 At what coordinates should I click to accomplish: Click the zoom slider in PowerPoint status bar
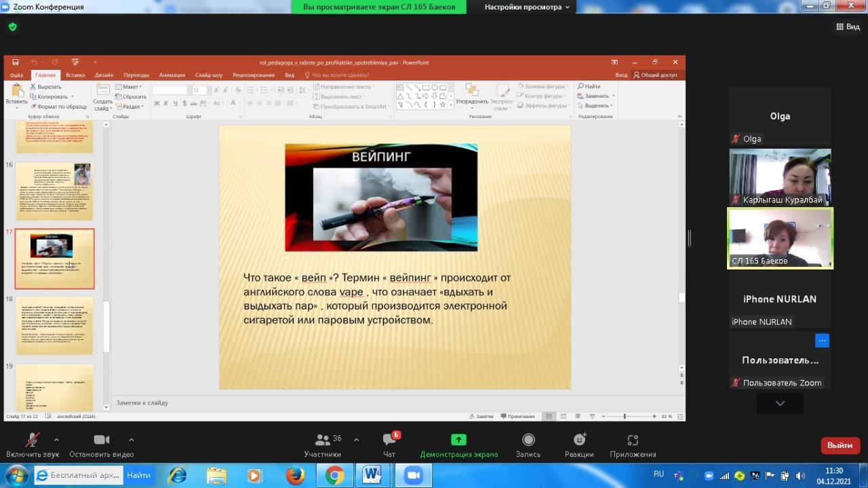(x=624, y=416)
